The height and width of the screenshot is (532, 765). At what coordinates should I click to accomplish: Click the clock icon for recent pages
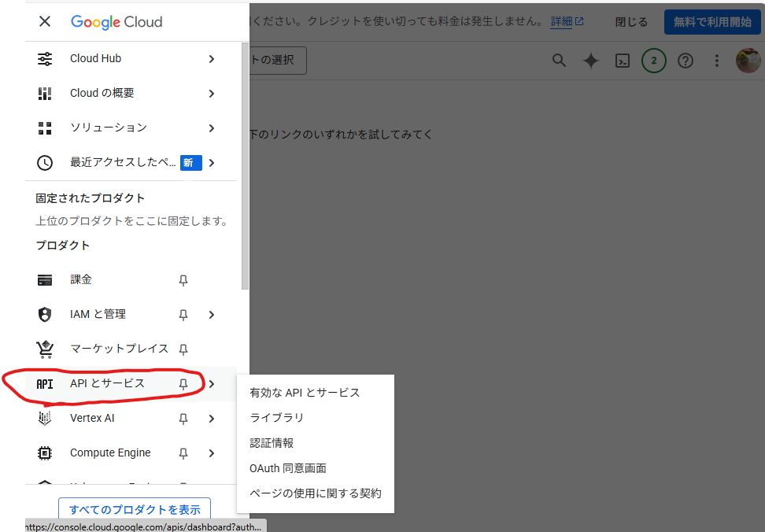tap(45, 163)
